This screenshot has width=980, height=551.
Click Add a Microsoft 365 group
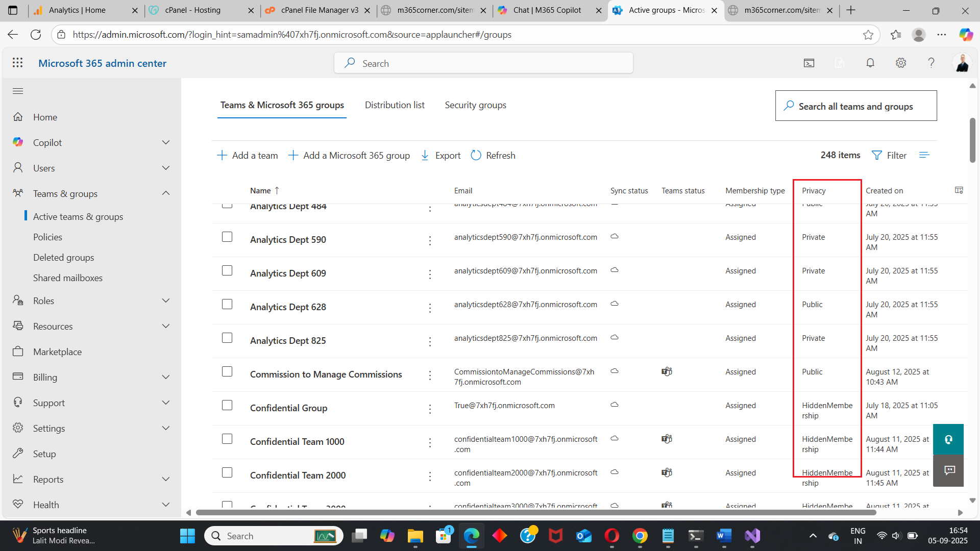pos(349,155)
